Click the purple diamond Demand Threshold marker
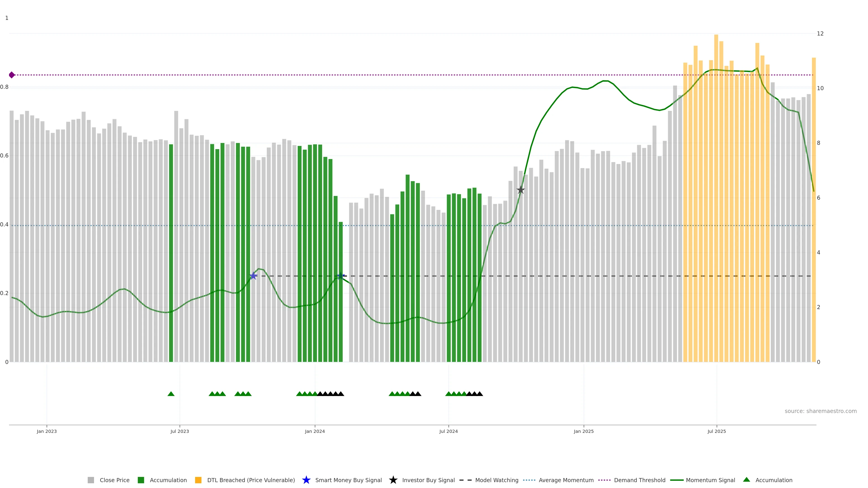The image size is (868, 488). pos(12,75)
